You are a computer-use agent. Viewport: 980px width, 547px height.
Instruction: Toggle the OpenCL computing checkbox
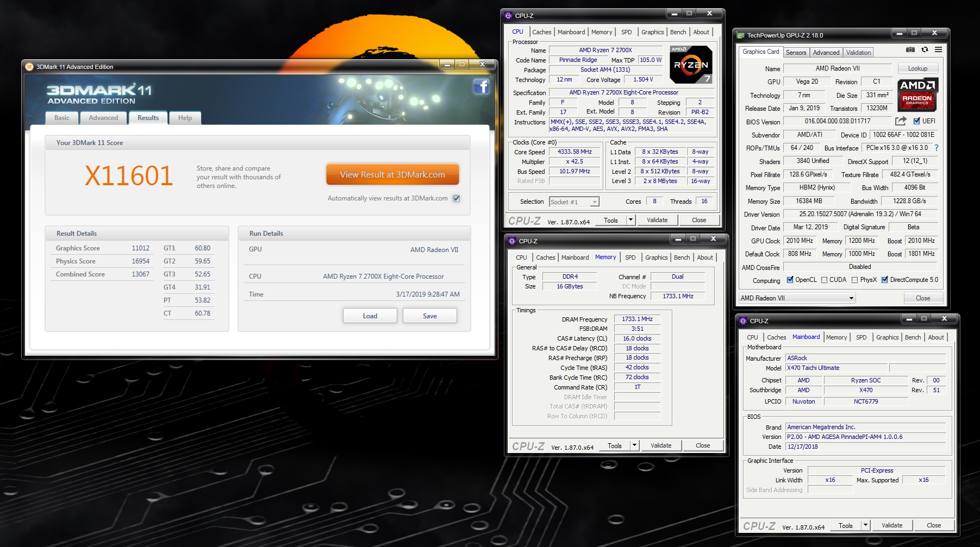tap(790, 280)
